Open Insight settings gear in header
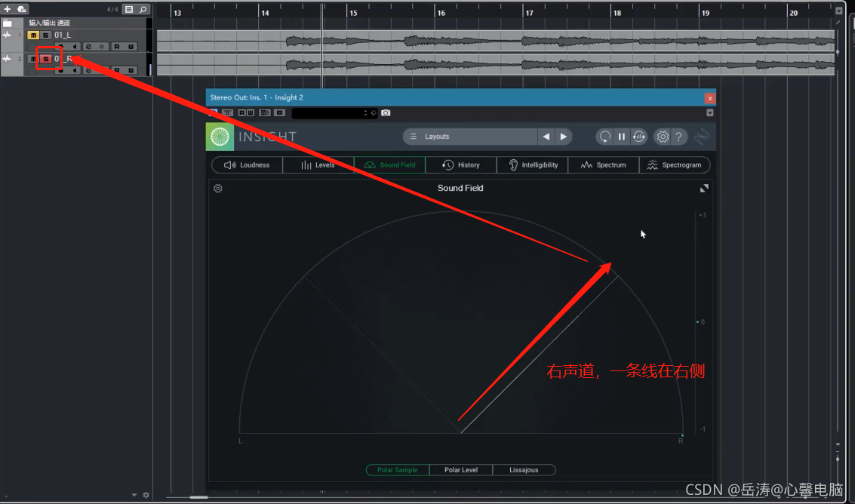 tap(663, 137)
